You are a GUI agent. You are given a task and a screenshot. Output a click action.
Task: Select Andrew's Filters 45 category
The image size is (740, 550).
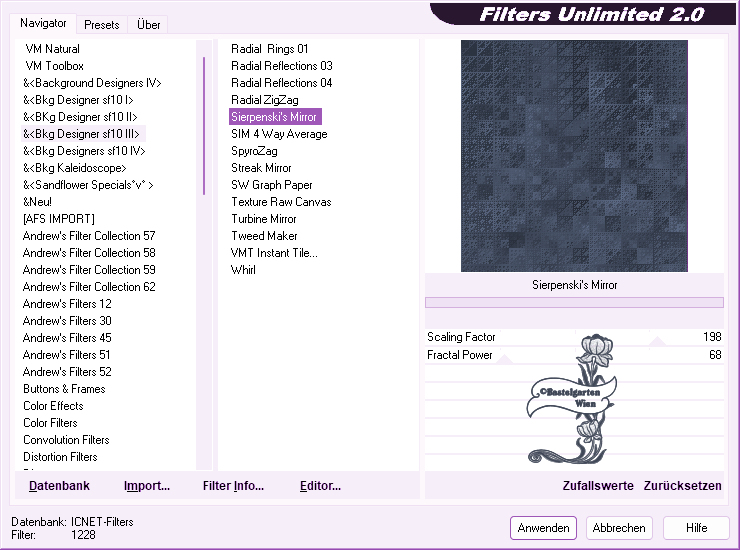point(67,338)
